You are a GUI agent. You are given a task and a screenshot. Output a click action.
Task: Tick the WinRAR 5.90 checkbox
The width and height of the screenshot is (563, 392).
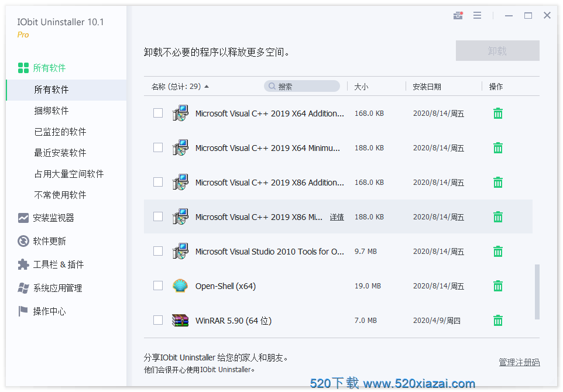point(158,320)
